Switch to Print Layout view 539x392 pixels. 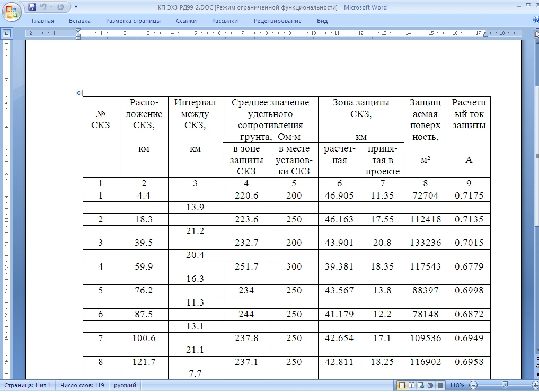402,385
